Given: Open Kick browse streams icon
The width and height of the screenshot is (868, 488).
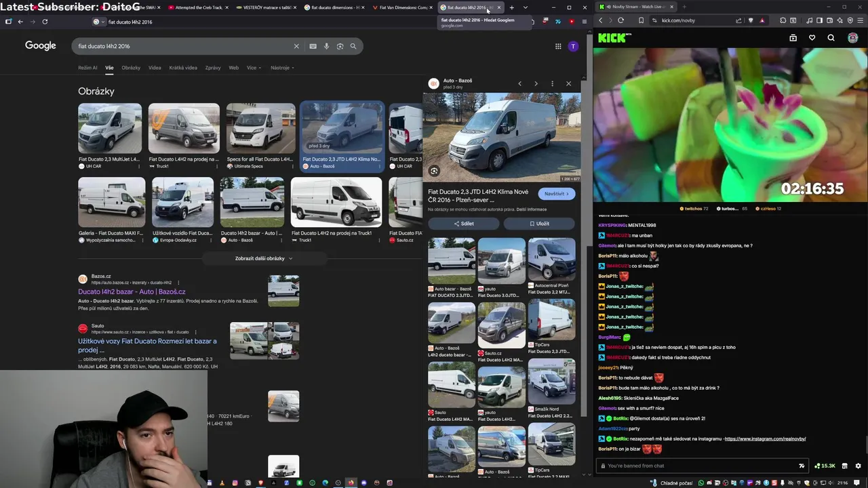Looking at the screenshot, I should [793, 38].
